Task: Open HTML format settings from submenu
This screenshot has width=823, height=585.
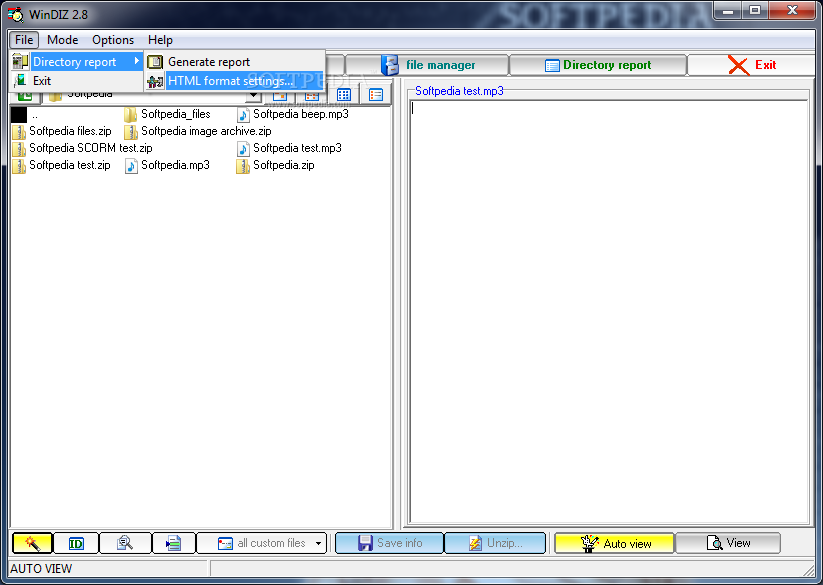Action: pos(235,81)
